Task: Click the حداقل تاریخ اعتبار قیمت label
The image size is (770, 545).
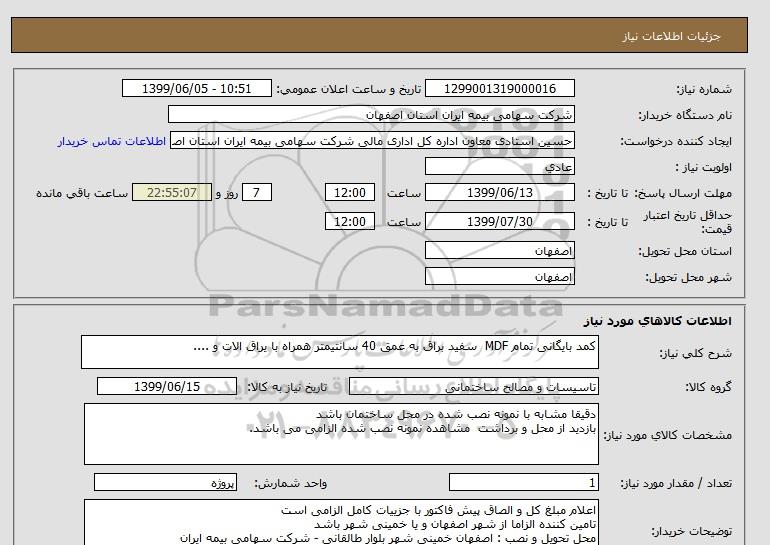Action: click(x=688, y=222)
